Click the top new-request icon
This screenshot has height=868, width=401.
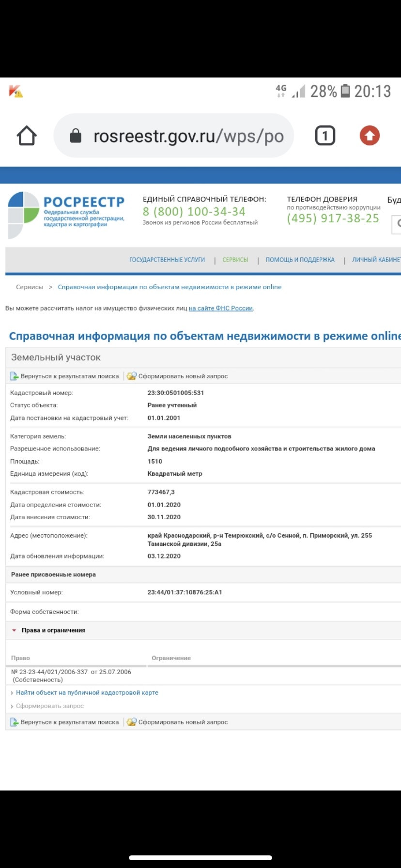pyautogui.click(x=132, y=376)
